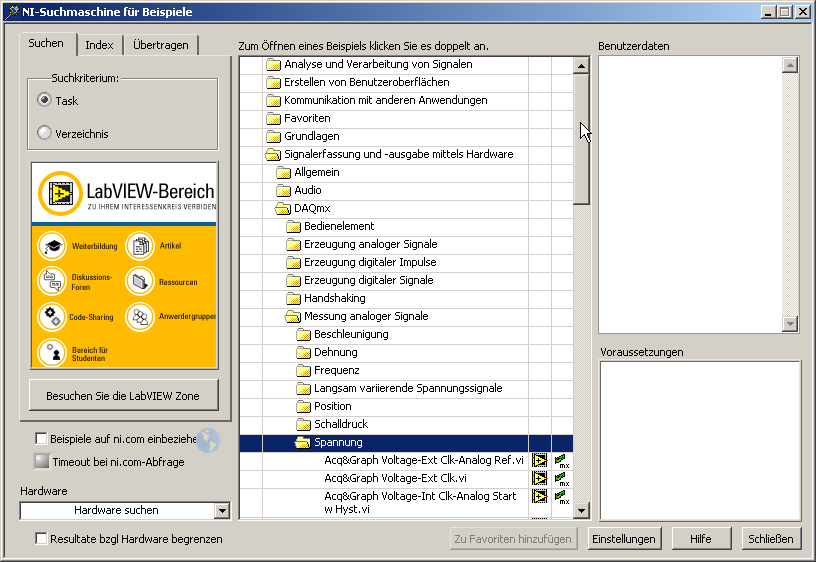Switch to the Index tab
Screen dimensions: 816x562
coord(99,45)
